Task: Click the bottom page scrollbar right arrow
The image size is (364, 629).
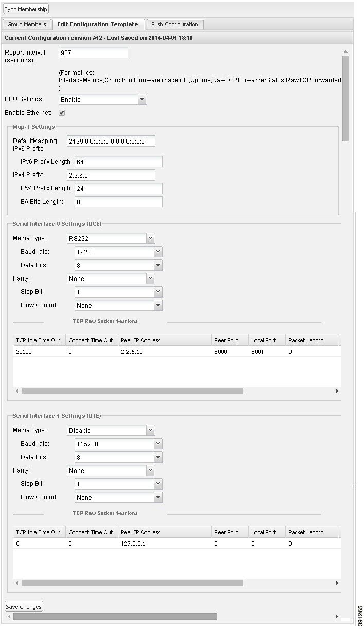Action: 337,616
